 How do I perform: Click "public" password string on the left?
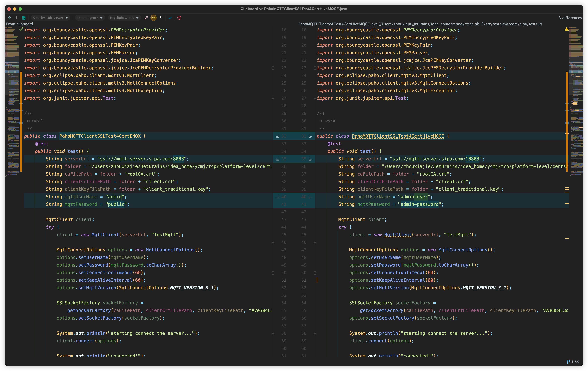(x=116, y=204)
